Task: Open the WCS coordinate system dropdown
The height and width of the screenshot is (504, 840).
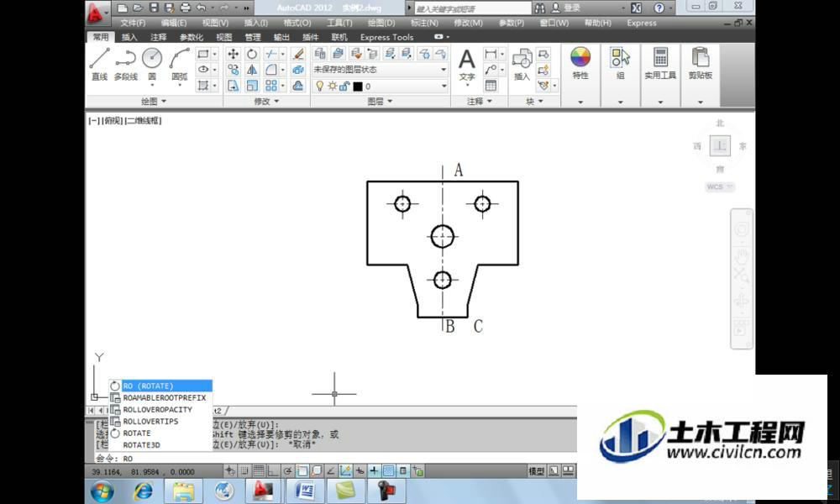Action: [720, 187]
